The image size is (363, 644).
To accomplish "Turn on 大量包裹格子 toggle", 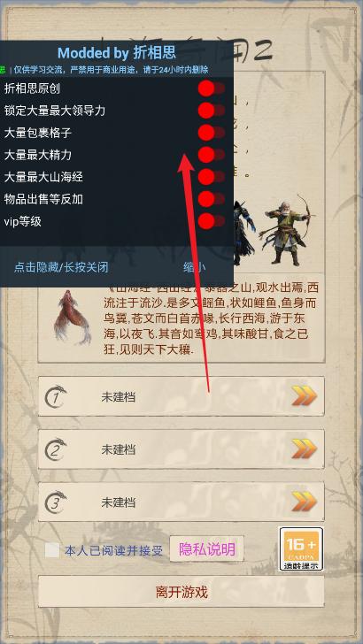I will point(212,133).
